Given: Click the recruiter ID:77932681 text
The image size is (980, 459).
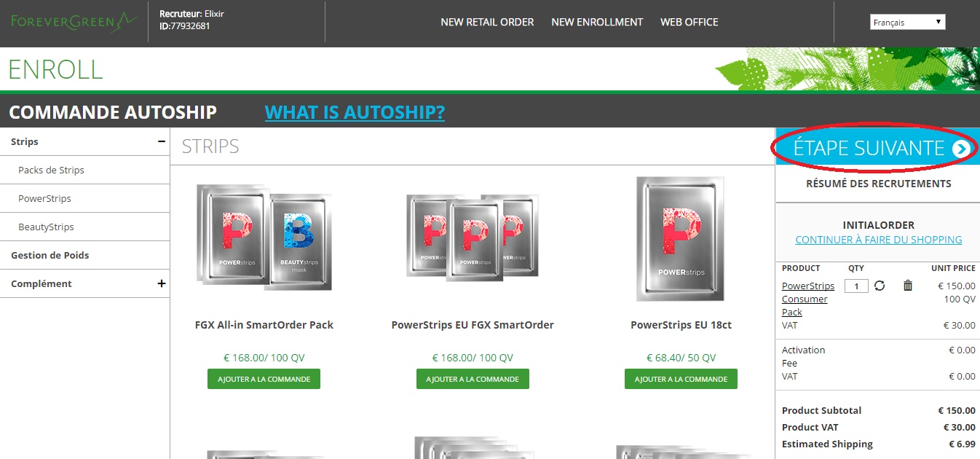Looking at the screenshot, I should click(x=185, y=26).
